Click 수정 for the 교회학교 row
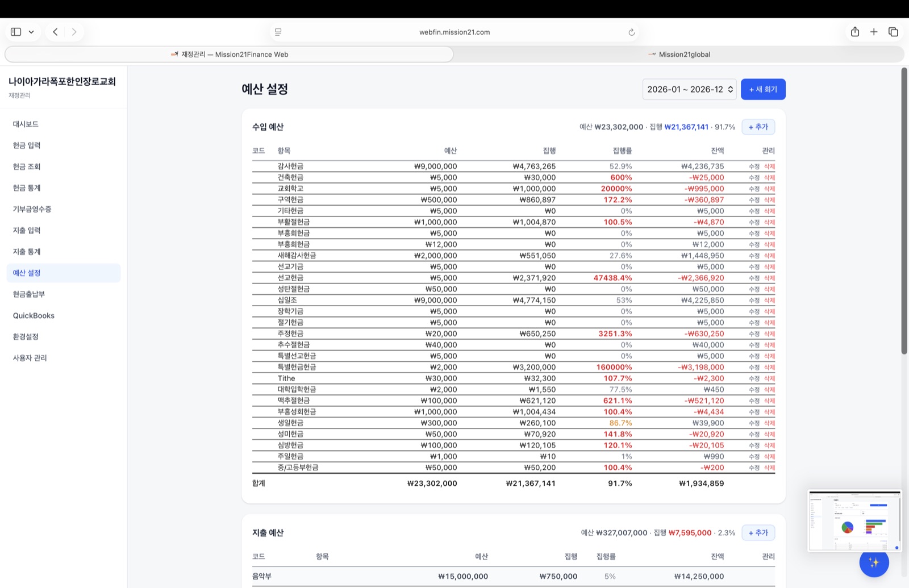This screenshot has width=909, height=588. pyautogui.click(x=754, y=189)
